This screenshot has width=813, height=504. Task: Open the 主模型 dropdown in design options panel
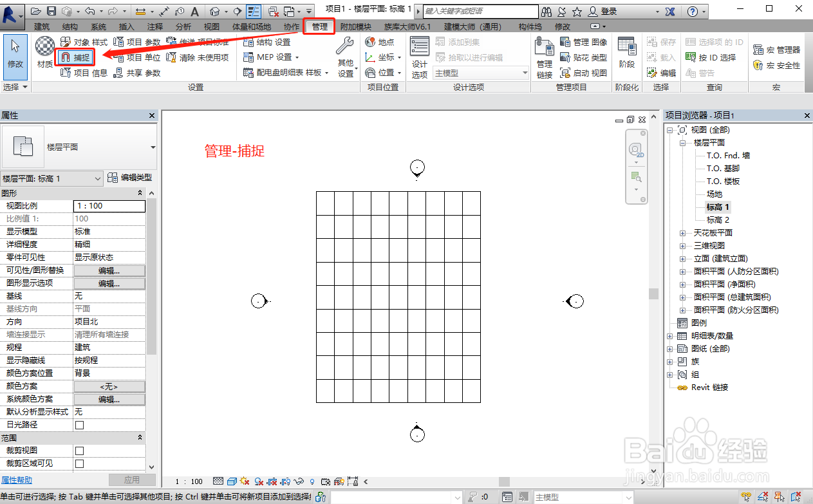pyautogui.click(x=481, y=73)
